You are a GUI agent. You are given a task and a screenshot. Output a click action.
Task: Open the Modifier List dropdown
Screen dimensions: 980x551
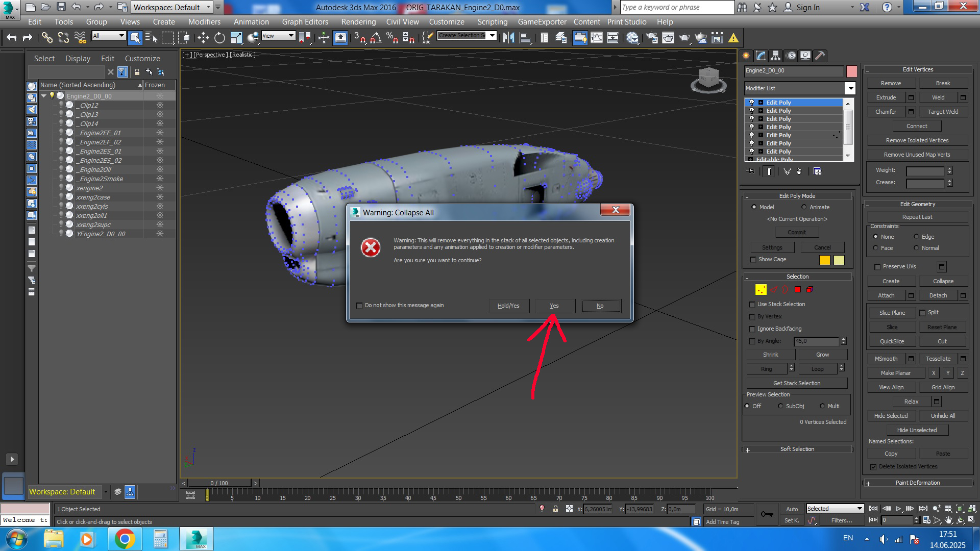pyautogui.click(x=850, y=88)
